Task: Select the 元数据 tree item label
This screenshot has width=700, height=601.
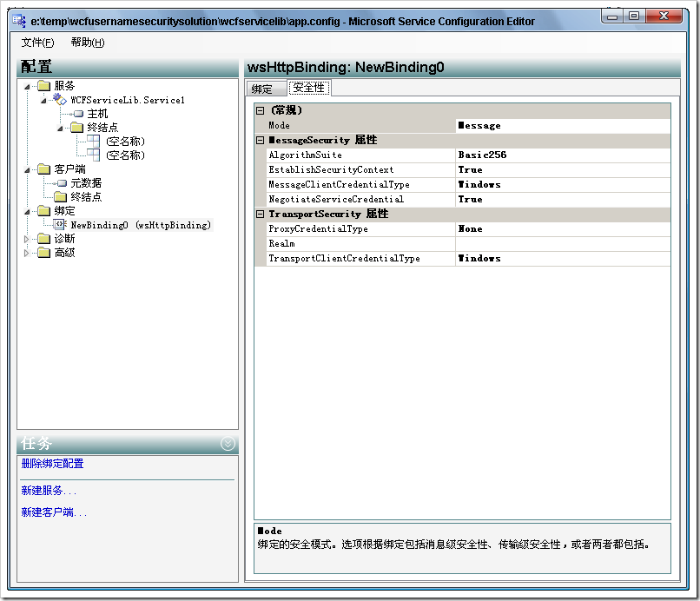Action: pos(86,183)
